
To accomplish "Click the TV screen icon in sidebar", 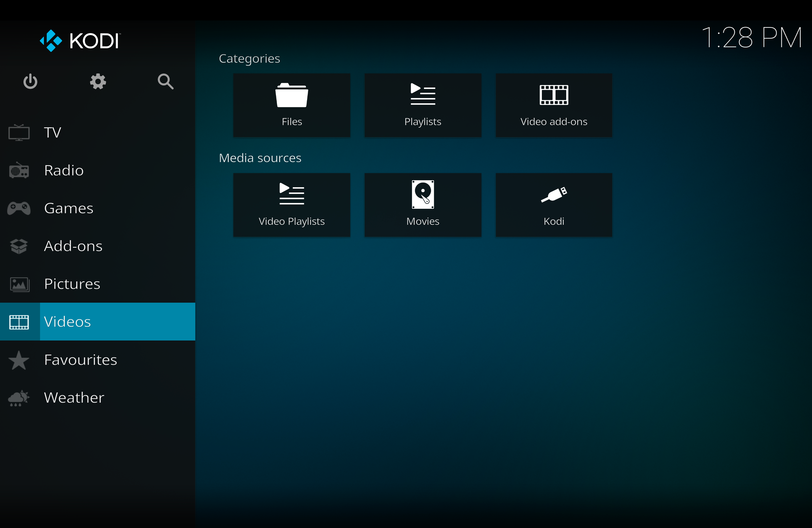I will [x=19, y=132].
